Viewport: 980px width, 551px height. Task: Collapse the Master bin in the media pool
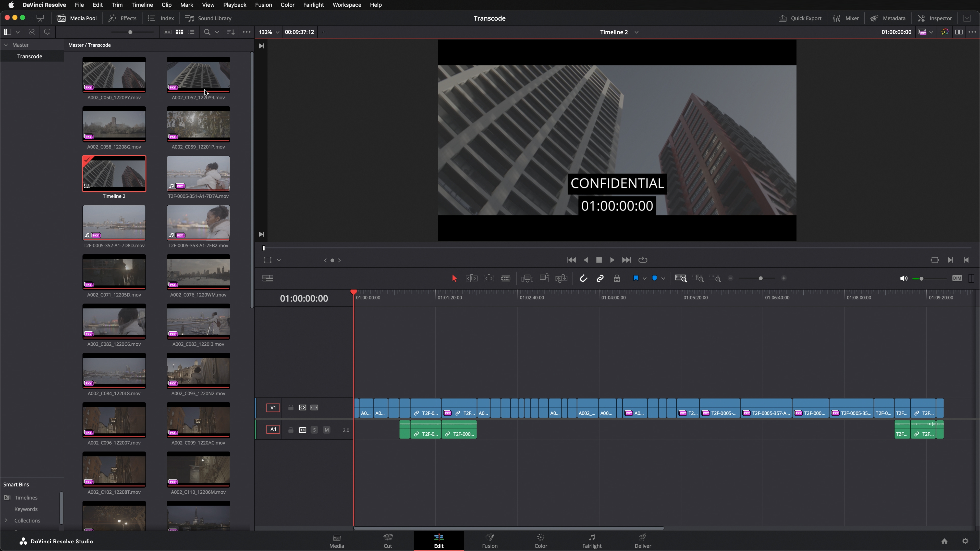[6, 44]
